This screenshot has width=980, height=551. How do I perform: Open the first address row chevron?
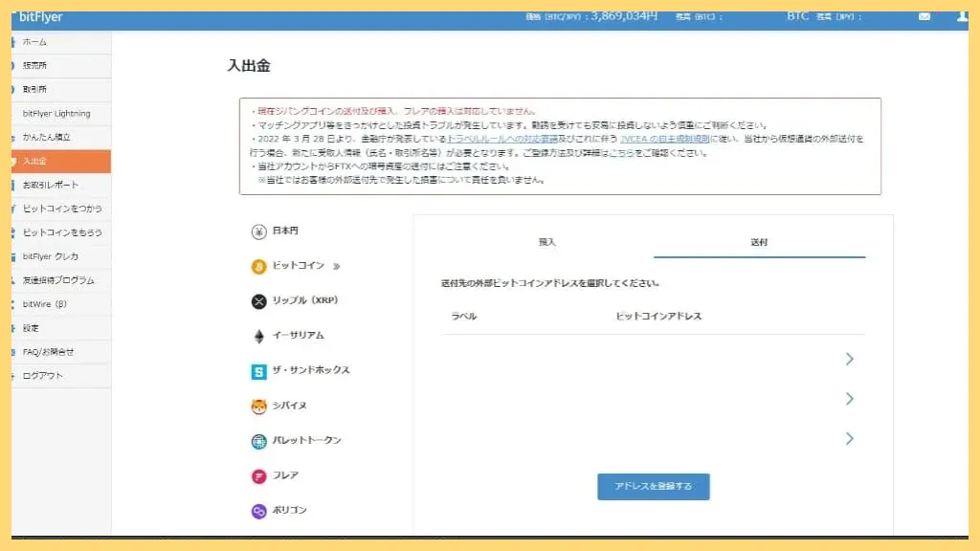click(x=850, y=359)
